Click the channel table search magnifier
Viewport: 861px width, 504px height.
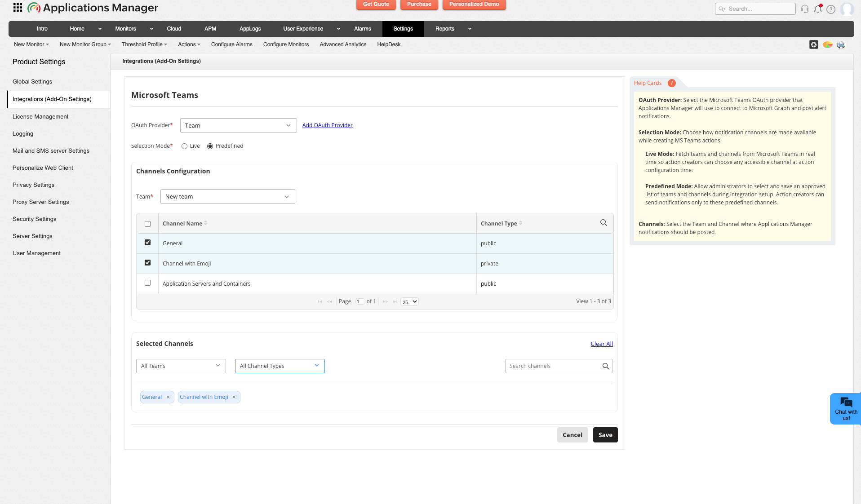coord(604,223)
